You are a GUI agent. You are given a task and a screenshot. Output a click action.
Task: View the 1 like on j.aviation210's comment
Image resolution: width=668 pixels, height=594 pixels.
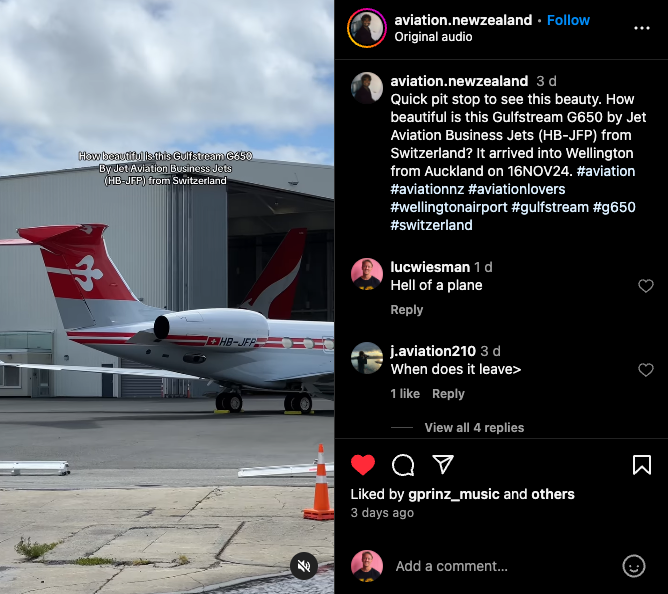(405, 394)
